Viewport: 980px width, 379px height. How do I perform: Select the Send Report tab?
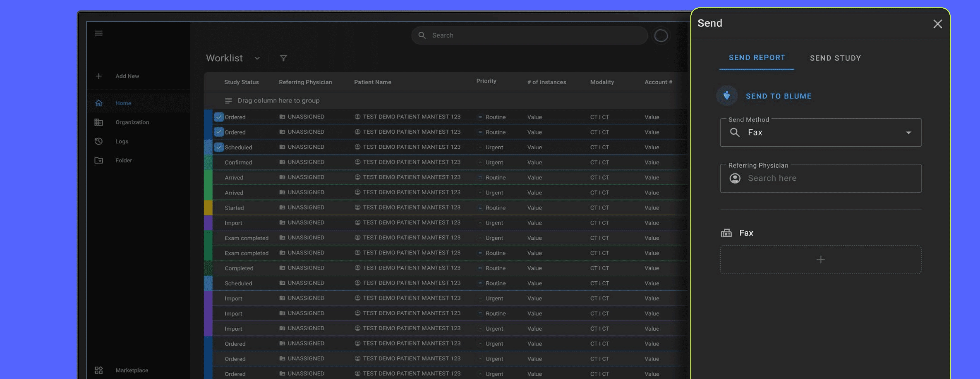pyautogui.click(x=756, y=58)
